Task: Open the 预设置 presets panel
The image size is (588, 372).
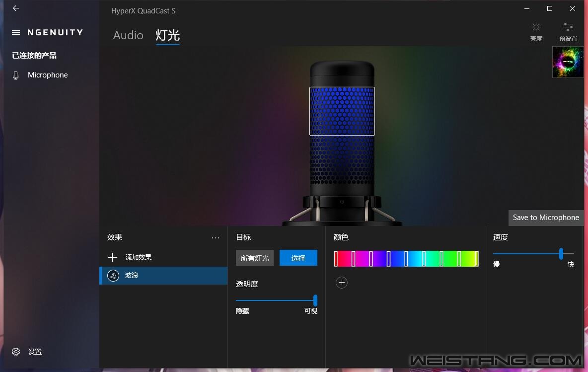Action: [x=568, y=32]
